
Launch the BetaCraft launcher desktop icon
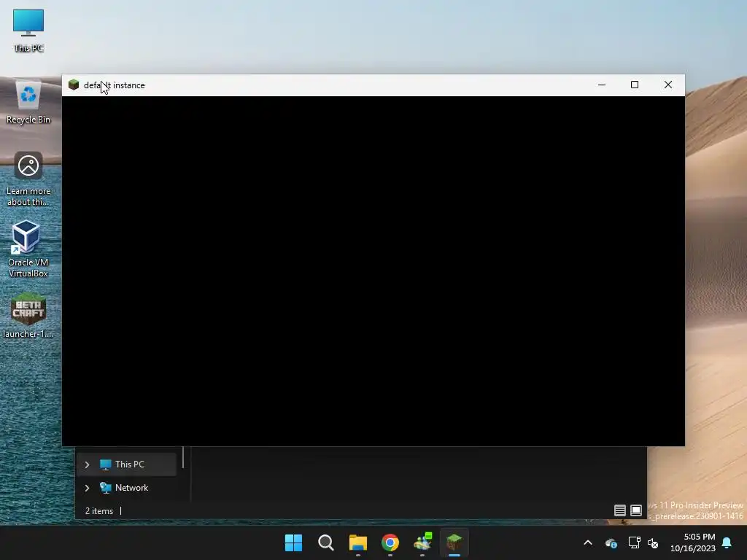click(28, 315)
